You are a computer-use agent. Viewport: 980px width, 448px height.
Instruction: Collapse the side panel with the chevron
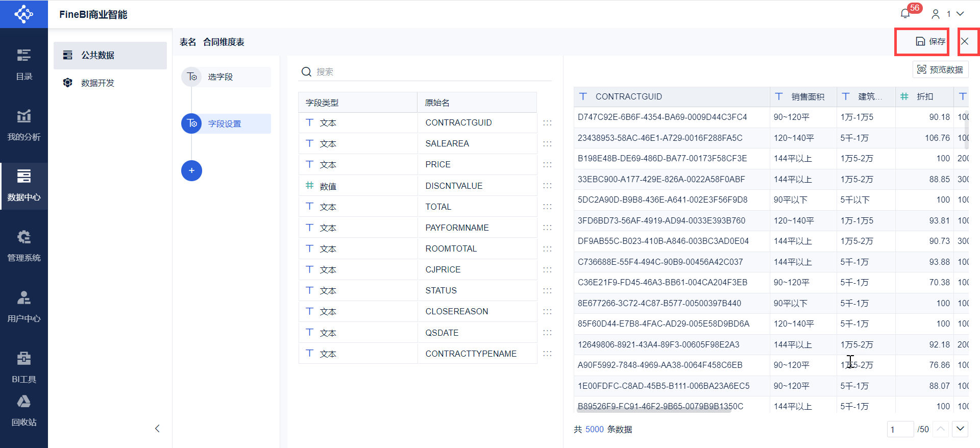coord(157,429)
